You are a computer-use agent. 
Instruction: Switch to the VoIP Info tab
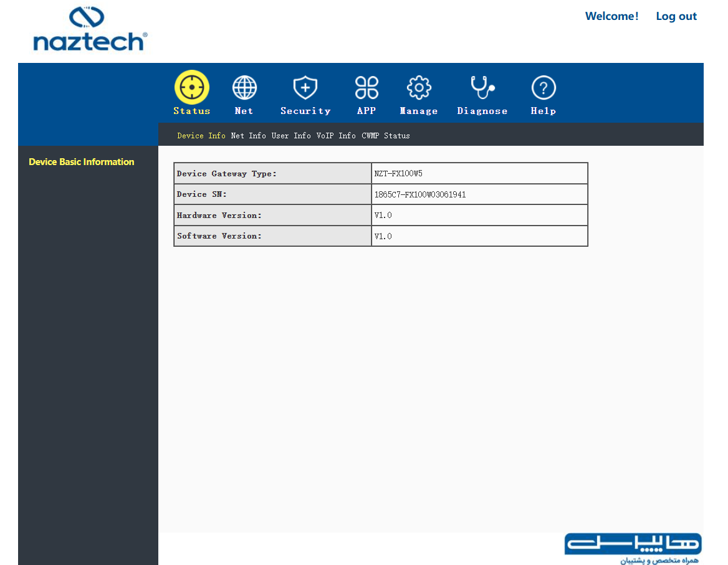point(336,135)
